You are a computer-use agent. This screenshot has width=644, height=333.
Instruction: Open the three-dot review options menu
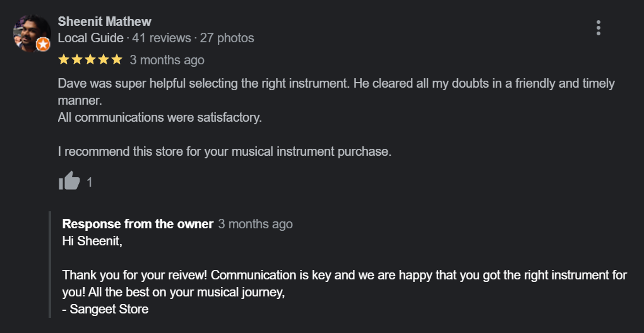598,28
